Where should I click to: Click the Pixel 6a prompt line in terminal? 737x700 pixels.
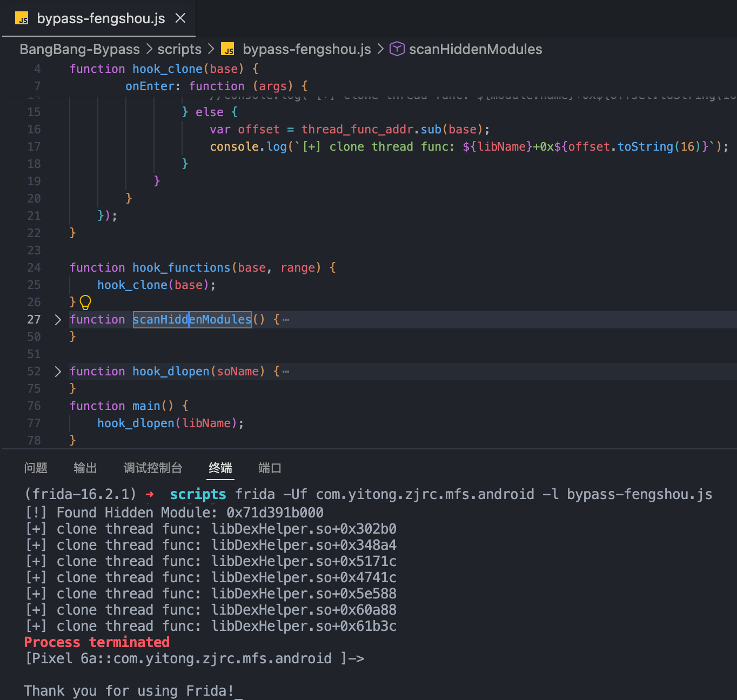click(195, 658)
